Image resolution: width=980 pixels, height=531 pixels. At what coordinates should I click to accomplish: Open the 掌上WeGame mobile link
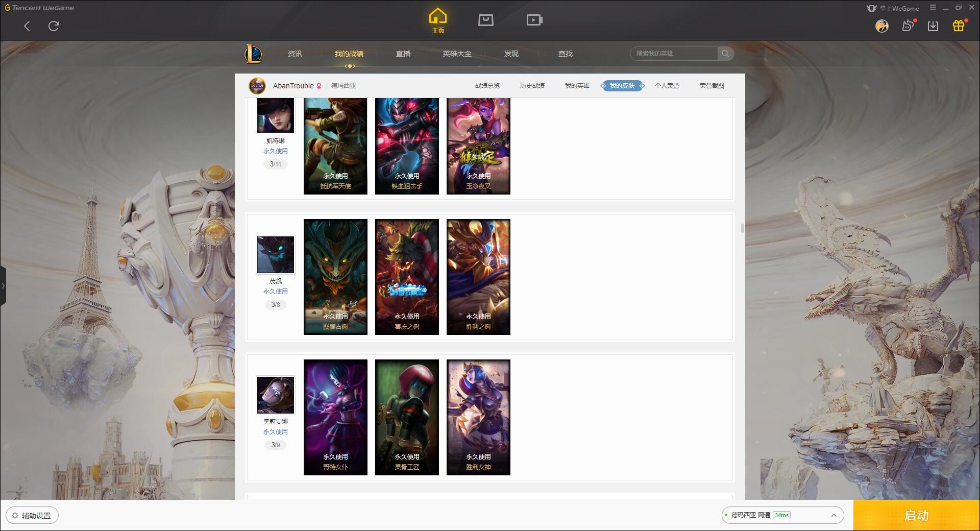click(x=893, y=8)
